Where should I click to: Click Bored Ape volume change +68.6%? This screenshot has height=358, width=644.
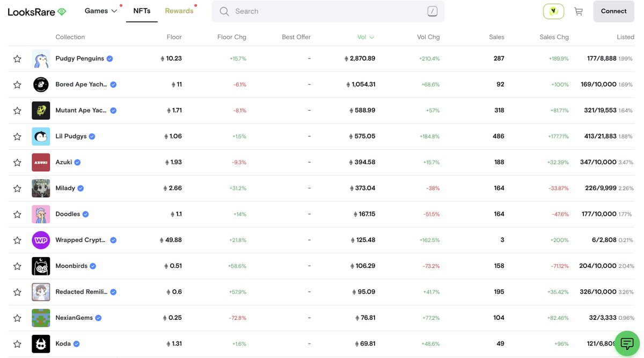pyautogui.click(x=430, y=85)
